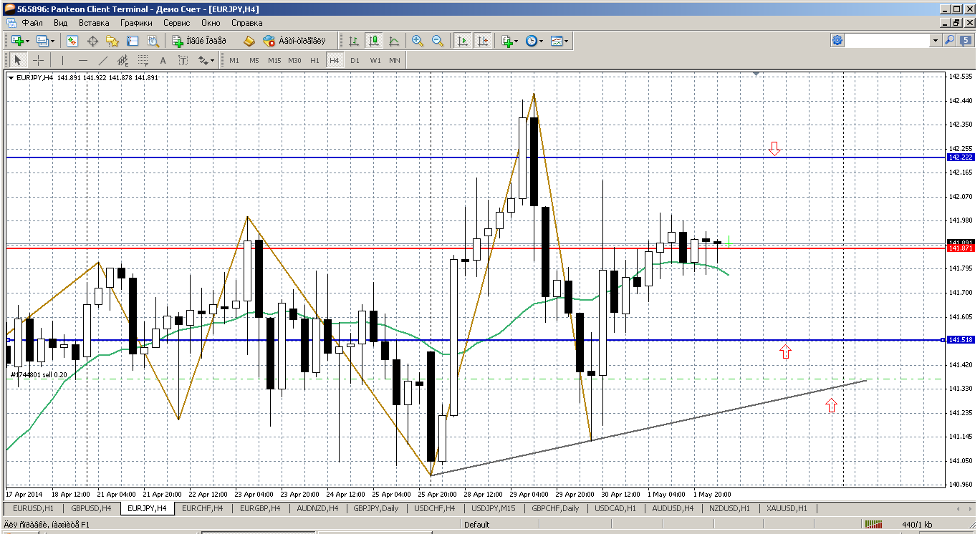Open the Окно menu

pos(211,23)
